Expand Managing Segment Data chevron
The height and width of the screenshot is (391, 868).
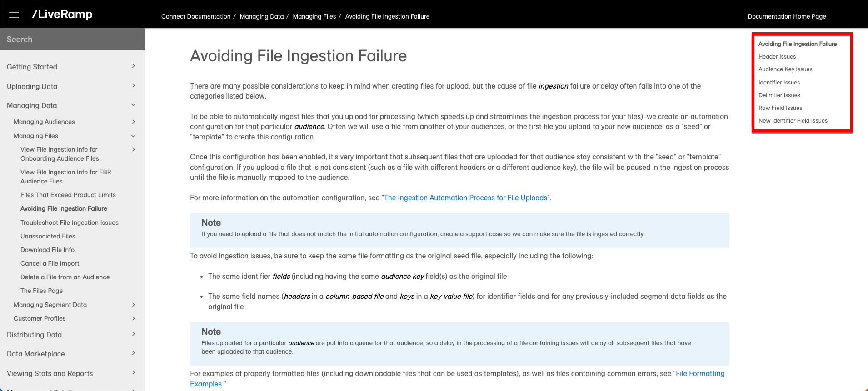[133, 305]
